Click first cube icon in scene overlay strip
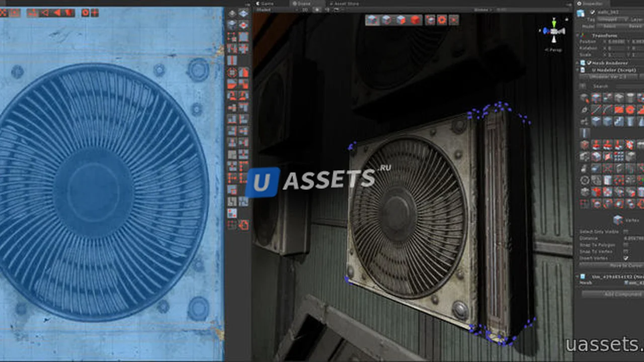This screenshot has width=644, height=362. 372,20
